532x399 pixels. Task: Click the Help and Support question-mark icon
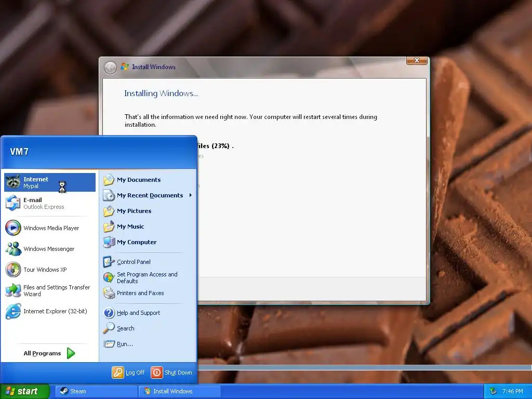(109, 312)
